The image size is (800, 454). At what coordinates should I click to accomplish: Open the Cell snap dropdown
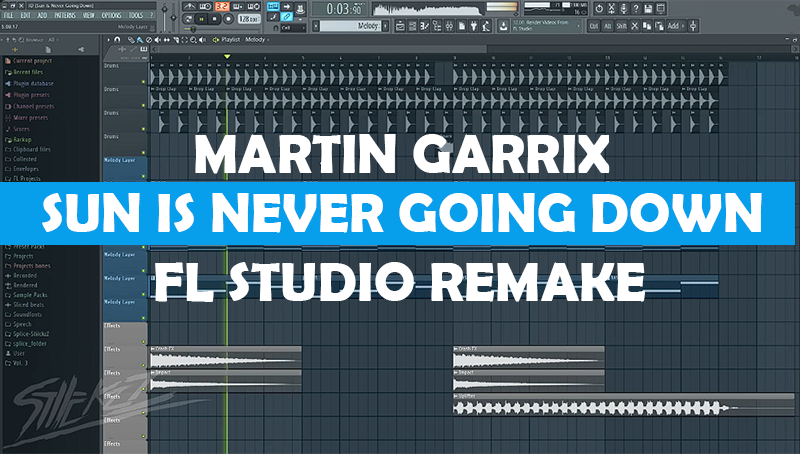[294, 28]
